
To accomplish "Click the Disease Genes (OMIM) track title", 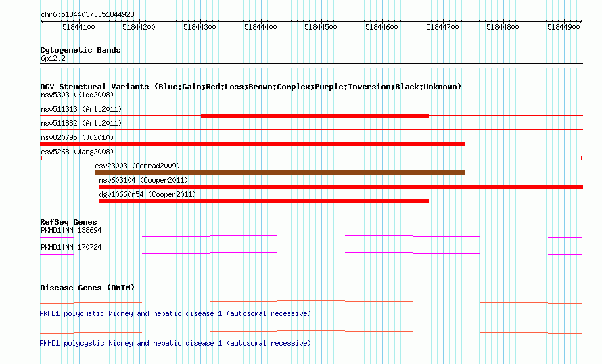I will pyautogui.click(x=87, y=288).
